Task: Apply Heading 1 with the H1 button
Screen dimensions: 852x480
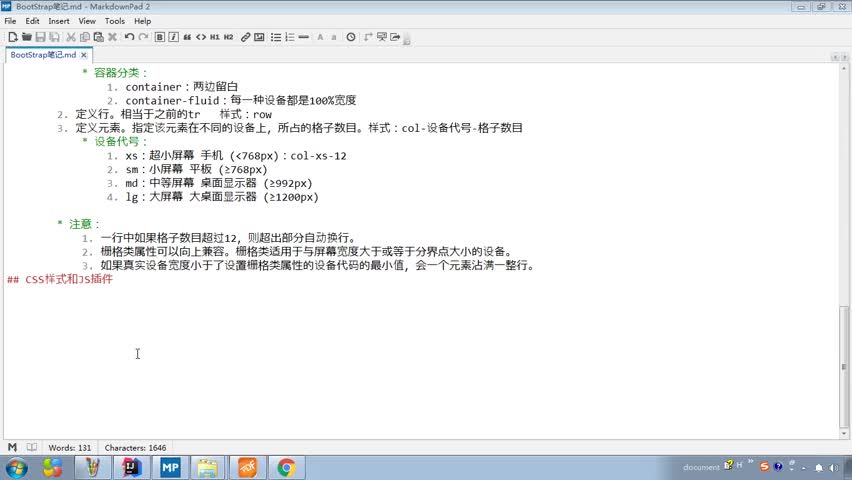Action: click(x=215, y=37)
